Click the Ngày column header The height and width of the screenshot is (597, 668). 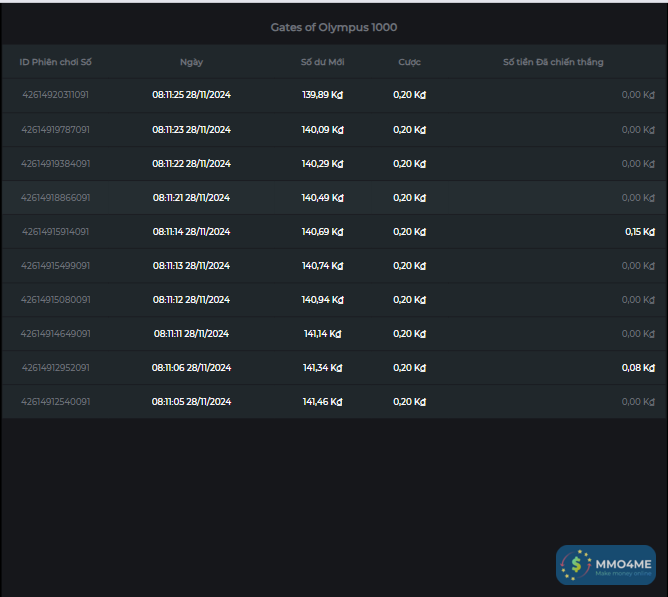click(191, 62)
